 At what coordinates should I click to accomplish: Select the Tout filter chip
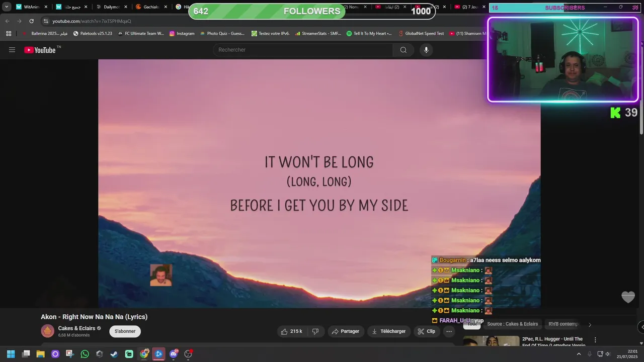(x=471, y=324)
